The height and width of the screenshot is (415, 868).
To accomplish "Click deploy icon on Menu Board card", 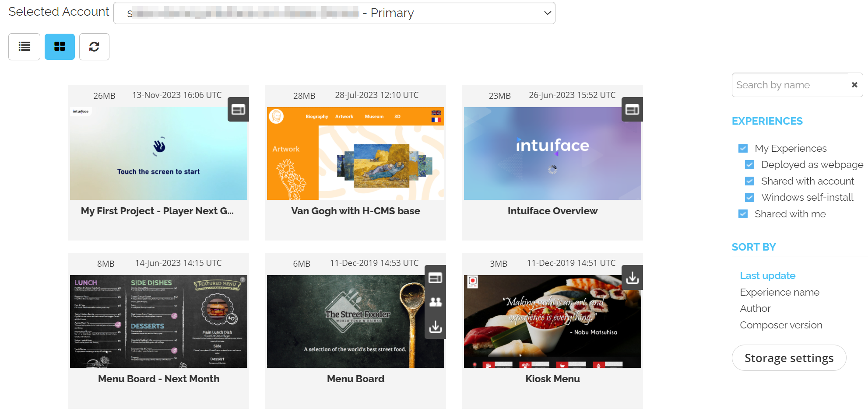I will point(435,278).
